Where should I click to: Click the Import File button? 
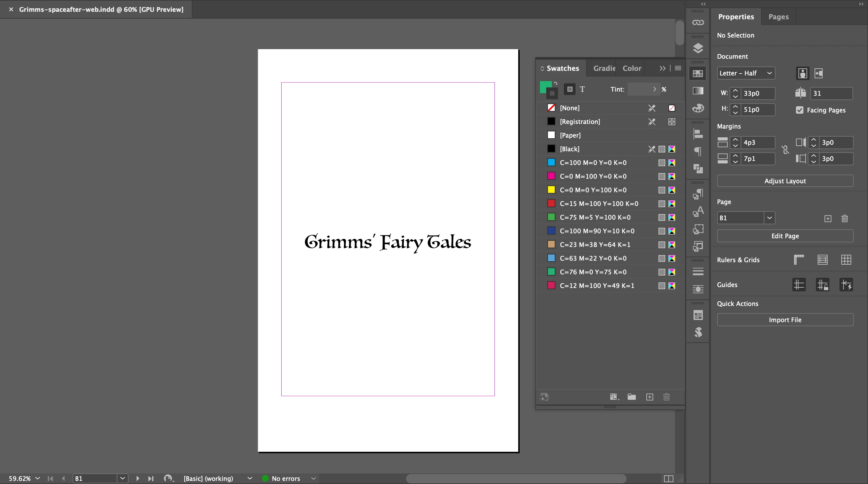[x=785, y=320]
